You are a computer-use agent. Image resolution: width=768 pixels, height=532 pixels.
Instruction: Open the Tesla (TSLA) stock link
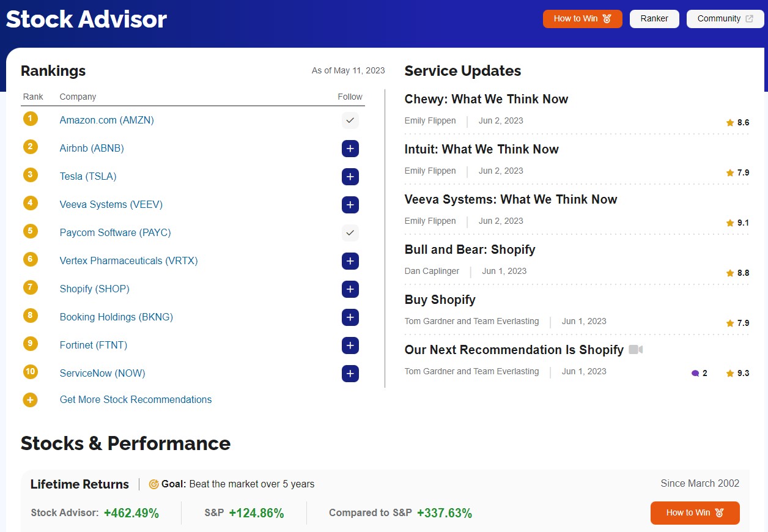[88, 176]
